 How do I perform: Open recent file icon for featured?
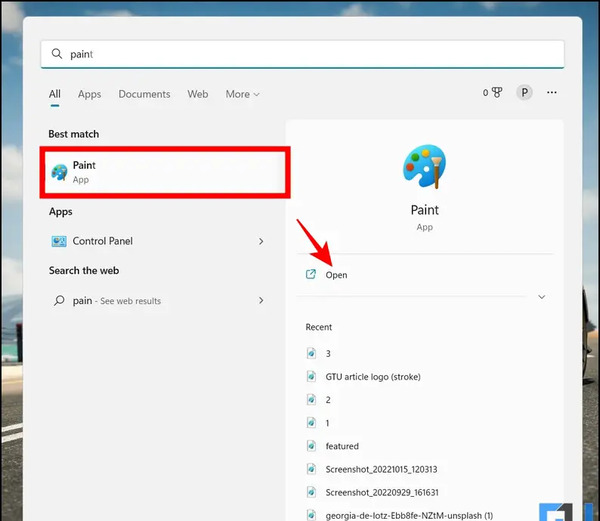[x=311, y=446]
